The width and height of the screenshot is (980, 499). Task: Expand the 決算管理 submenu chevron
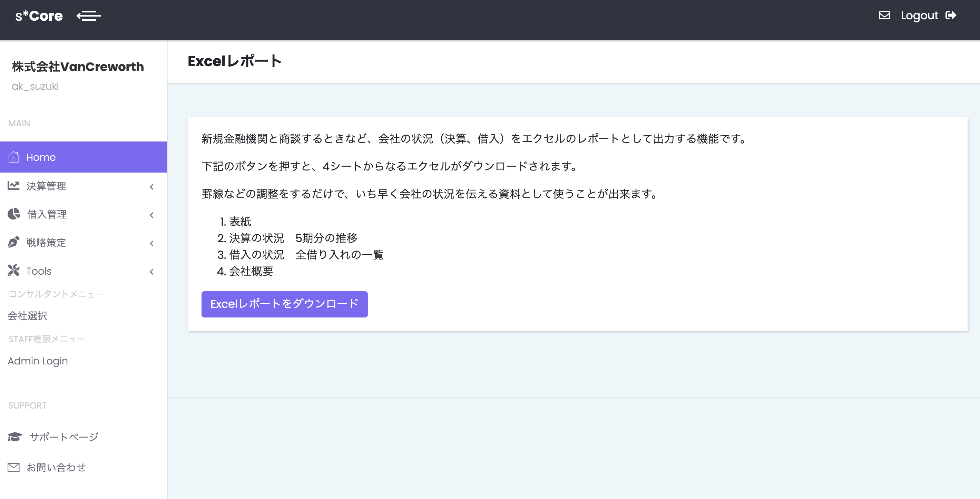click(151, 186)
